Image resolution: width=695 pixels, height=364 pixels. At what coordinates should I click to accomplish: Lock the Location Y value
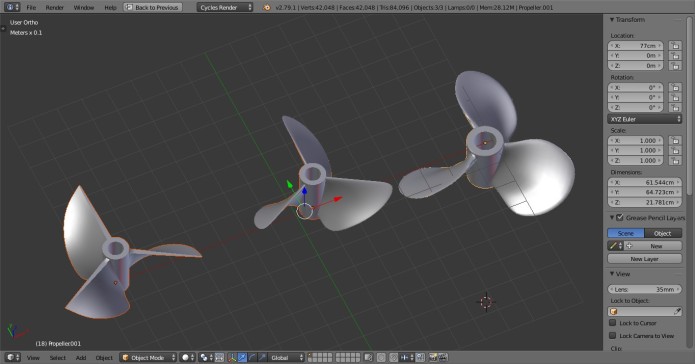pyautogui.click(x=675, y=55)
